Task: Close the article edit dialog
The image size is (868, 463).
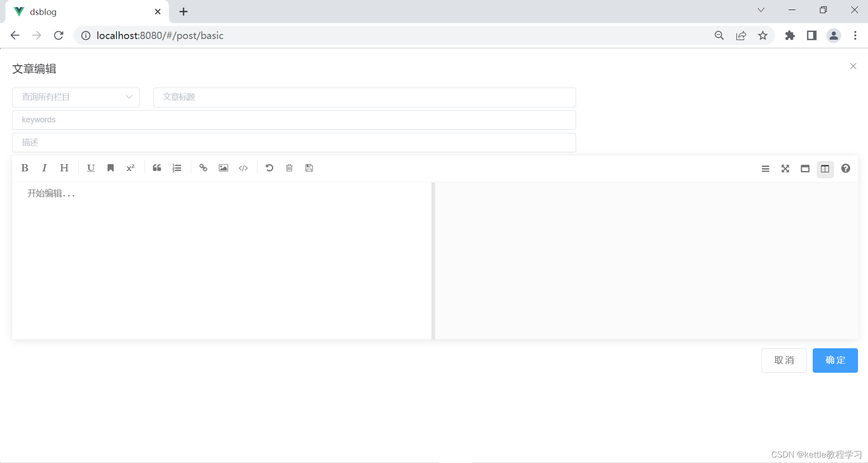Action: coord(853,66)
